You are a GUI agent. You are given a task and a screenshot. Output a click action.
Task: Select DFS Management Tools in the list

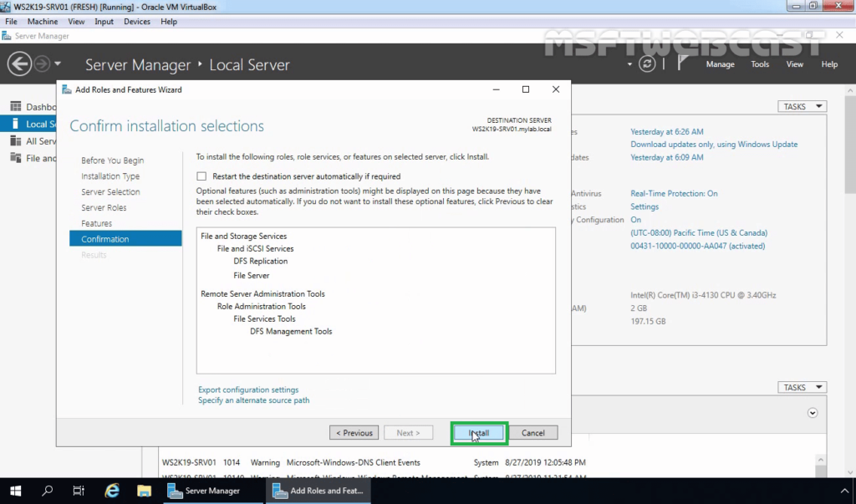291,332
